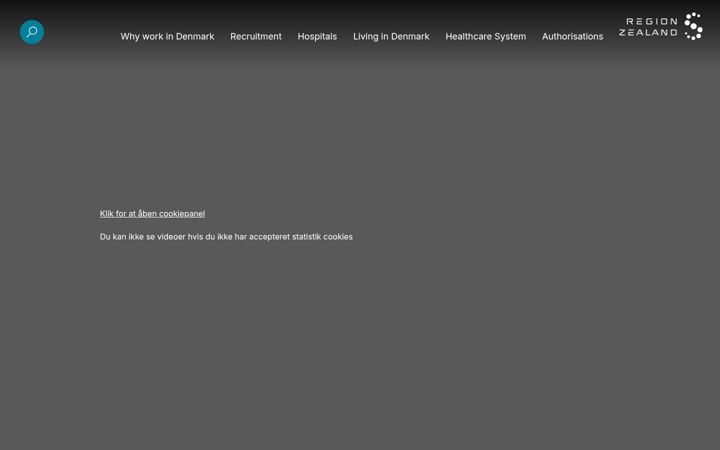Open Why work in Denmark menu
Image resolution: width=720 pixels, height=450 pixels.
pos(167,37)
